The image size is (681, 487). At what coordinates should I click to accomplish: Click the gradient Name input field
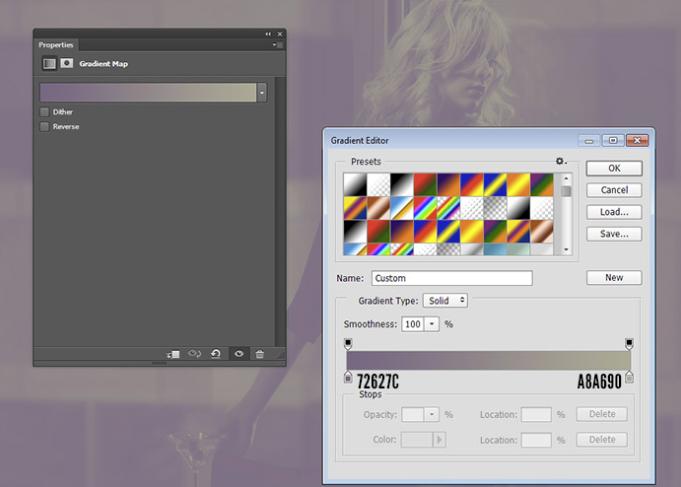coord(451,278)
